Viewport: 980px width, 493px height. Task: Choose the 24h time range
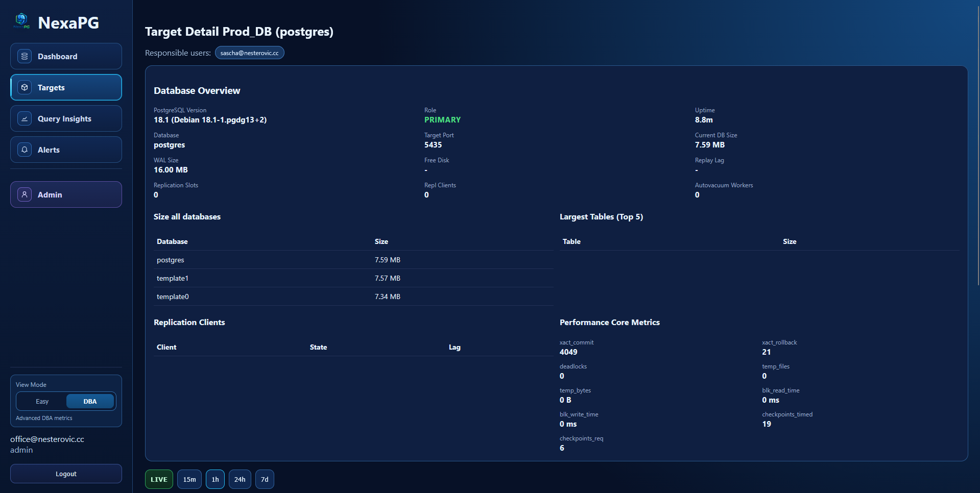[x=240, y=479]
